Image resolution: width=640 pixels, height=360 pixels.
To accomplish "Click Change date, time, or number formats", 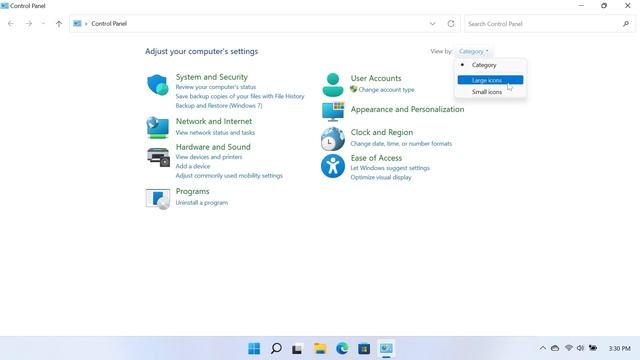I will pos(401,144).
